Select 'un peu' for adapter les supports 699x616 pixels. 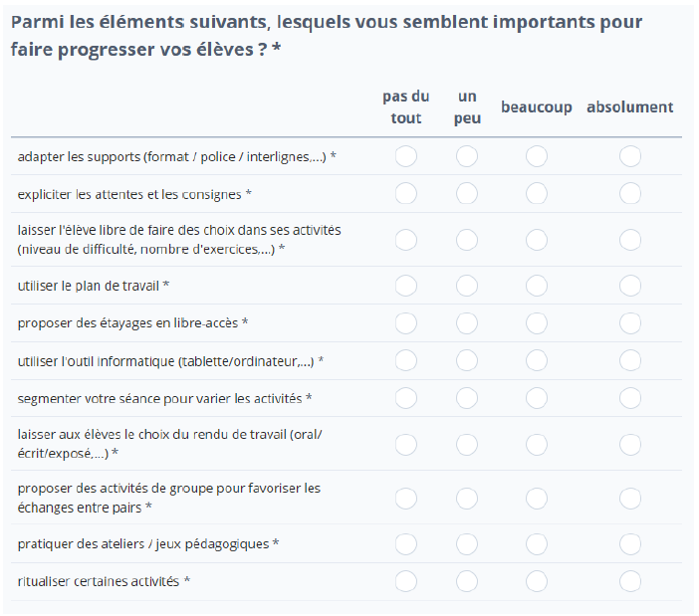click(x=467, y=156)
